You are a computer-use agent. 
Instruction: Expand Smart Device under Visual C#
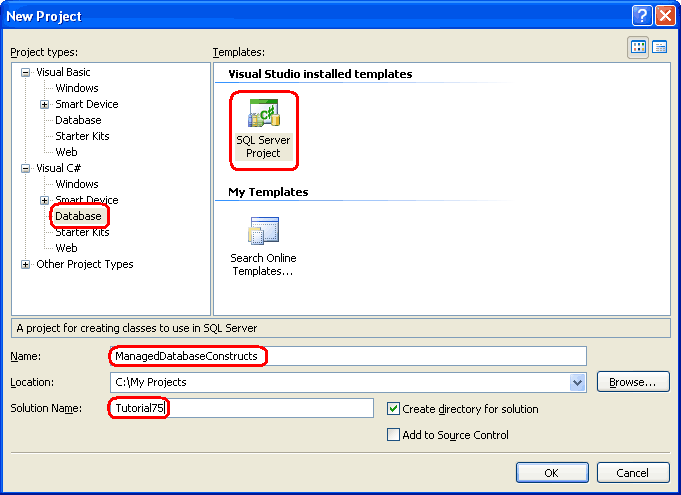point(44,200)
